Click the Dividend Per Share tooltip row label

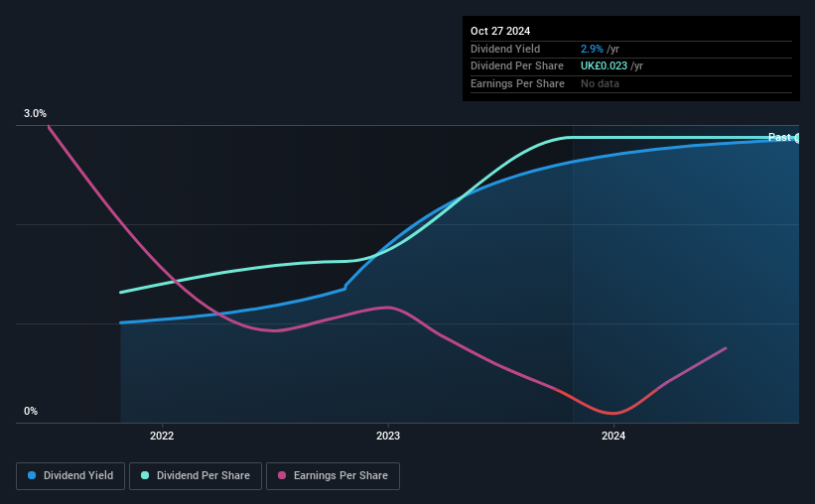point(516,66)
